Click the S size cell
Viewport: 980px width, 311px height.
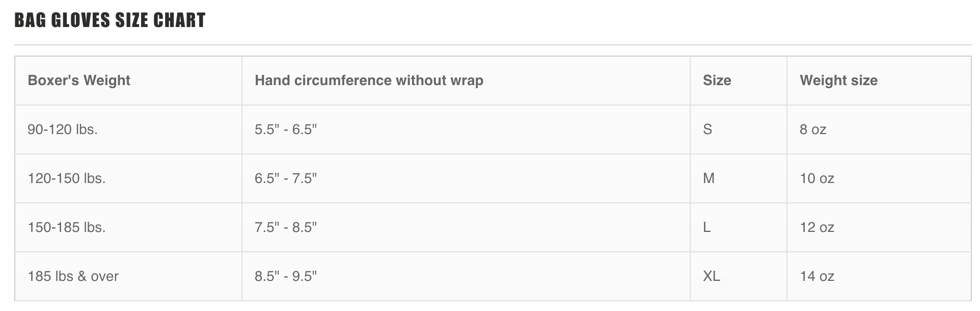coord(707,129)
